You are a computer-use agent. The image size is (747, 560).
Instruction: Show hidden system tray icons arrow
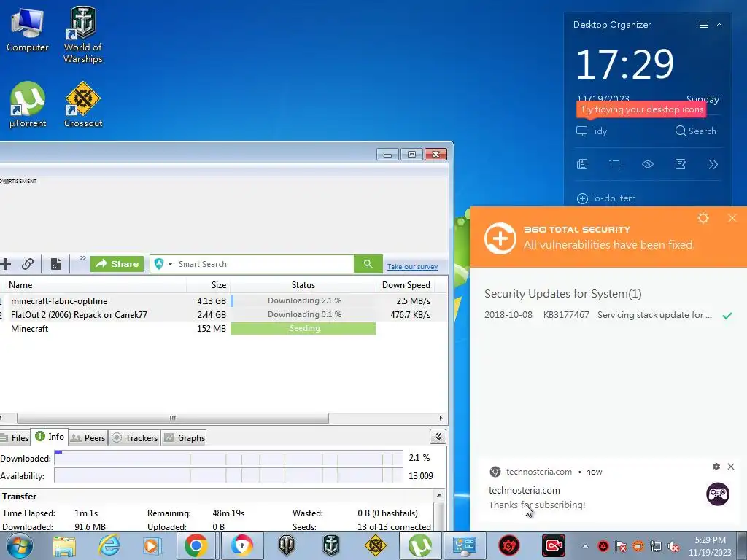[x=585, y=546]
